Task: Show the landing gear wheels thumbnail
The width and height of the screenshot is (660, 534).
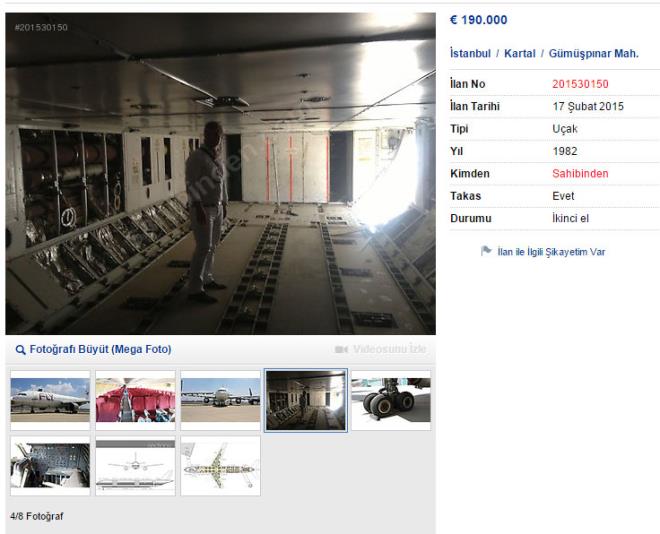Action: coord(391,400)
